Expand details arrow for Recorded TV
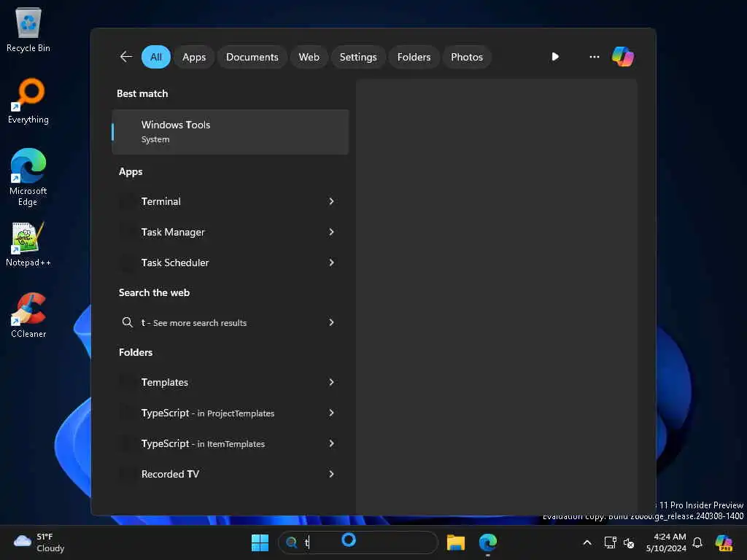Image resolution: width=747 pixels, height=560 pixels. pyautogui.click(x=331, y=474)
